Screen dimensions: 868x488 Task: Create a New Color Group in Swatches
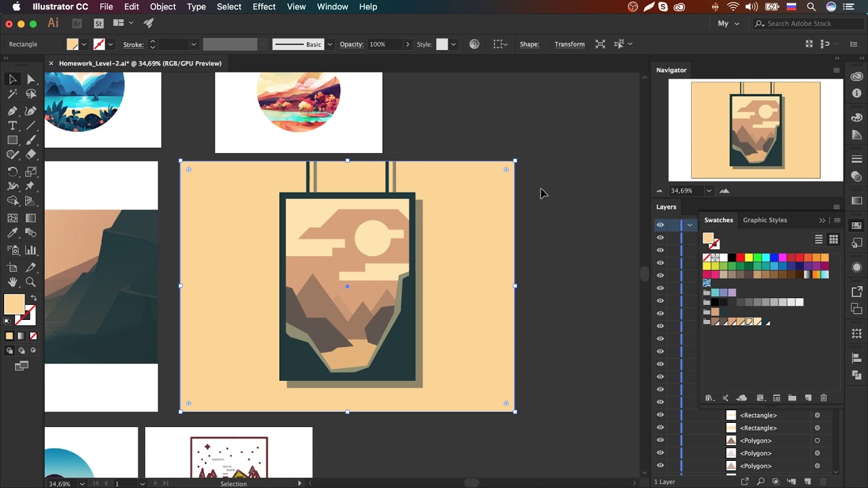click(x=791, y=398)
